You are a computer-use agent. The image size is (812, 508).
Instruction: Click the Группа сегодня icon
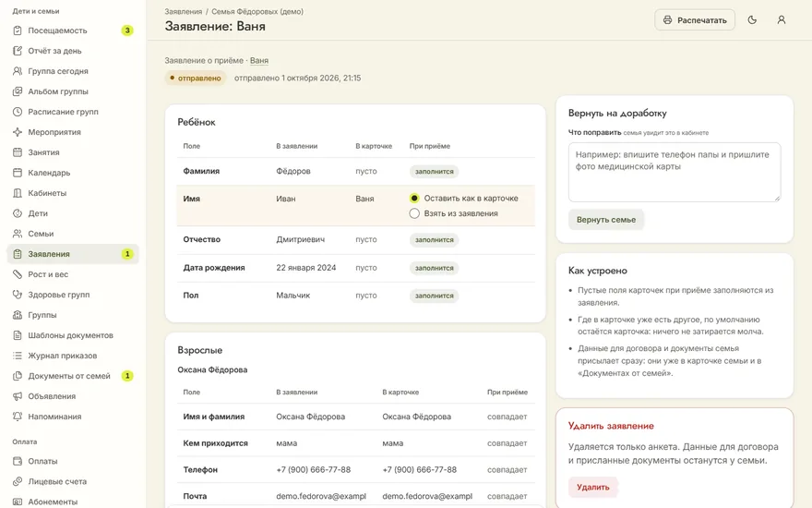[x=18, y=71]
